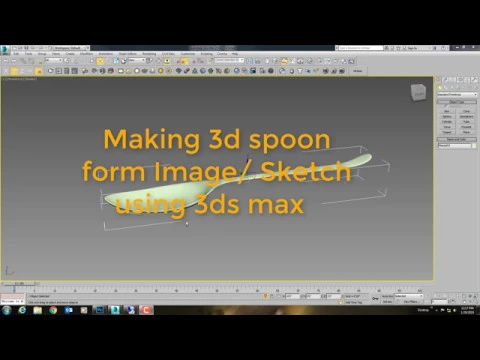
Task: Switch to the Modify command panel tab
Action: [446, 80]
